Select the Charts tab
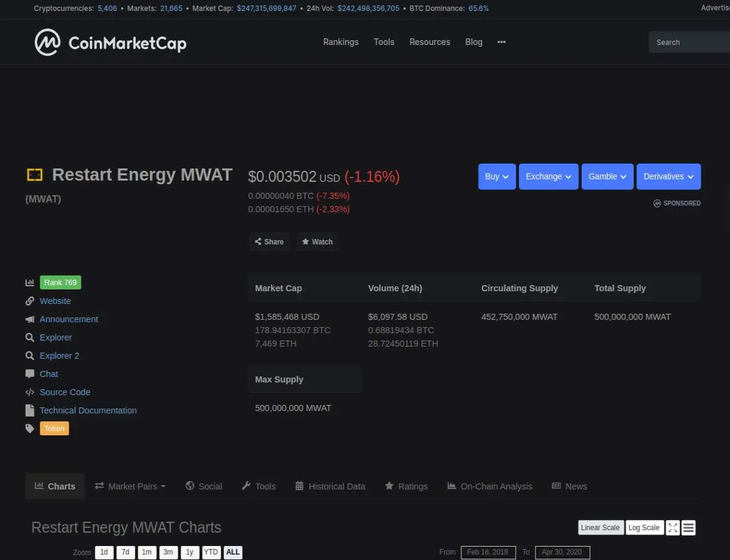 tap(55, 486)
